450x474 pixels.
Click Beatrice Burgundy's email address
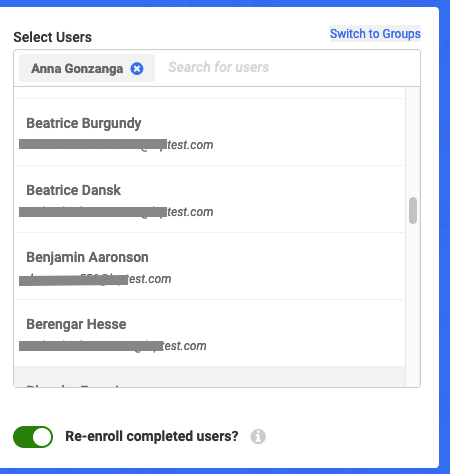(x=116, y=145)
